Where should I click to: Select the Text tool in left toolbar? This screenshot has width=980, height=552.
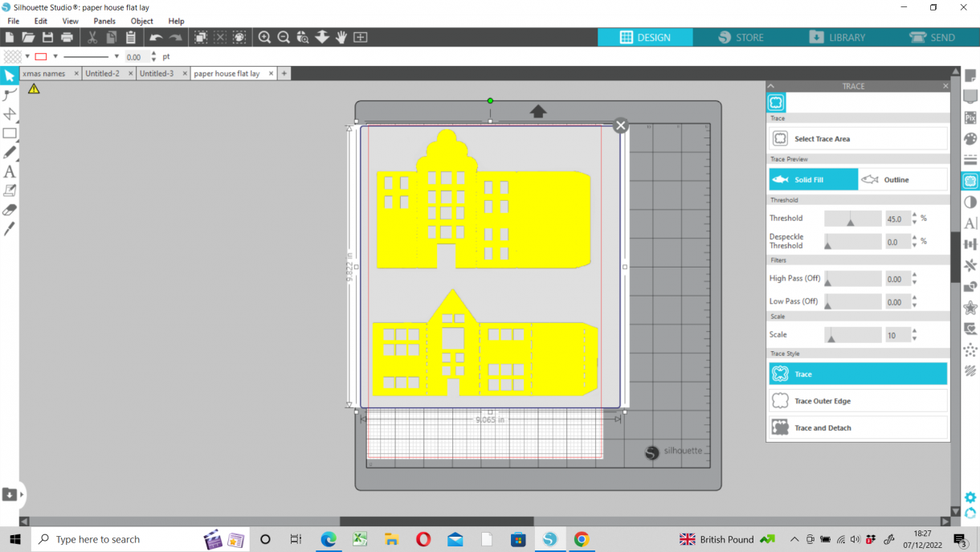coord(10,172)
